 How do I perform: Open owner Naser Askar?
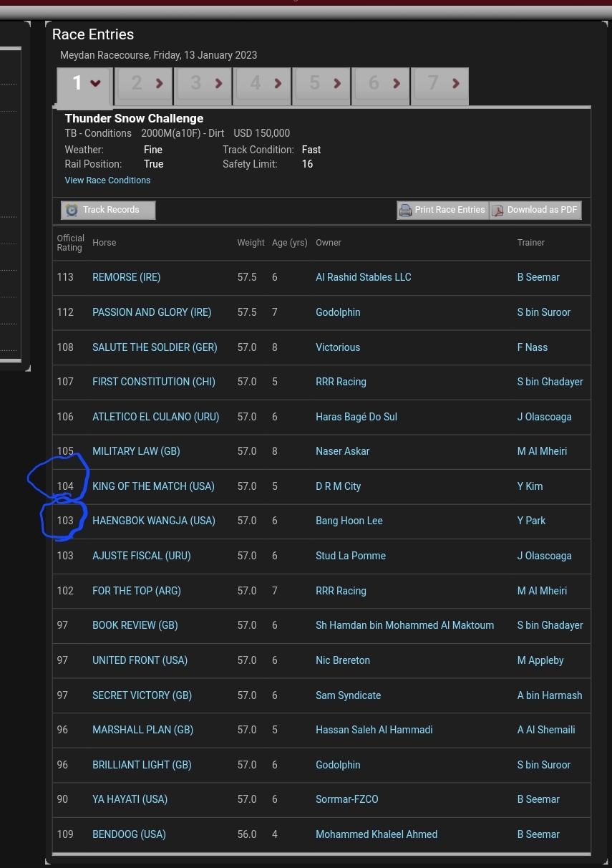tap(343, 451)
